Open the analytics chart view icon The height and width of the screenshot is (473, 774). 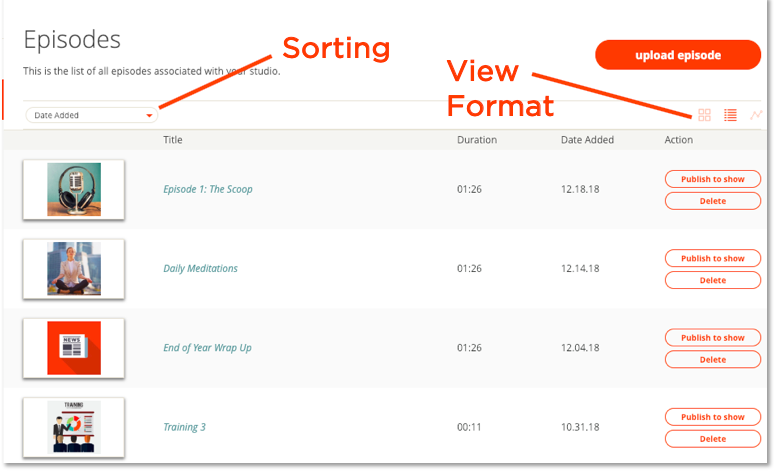tap(756, 115)
